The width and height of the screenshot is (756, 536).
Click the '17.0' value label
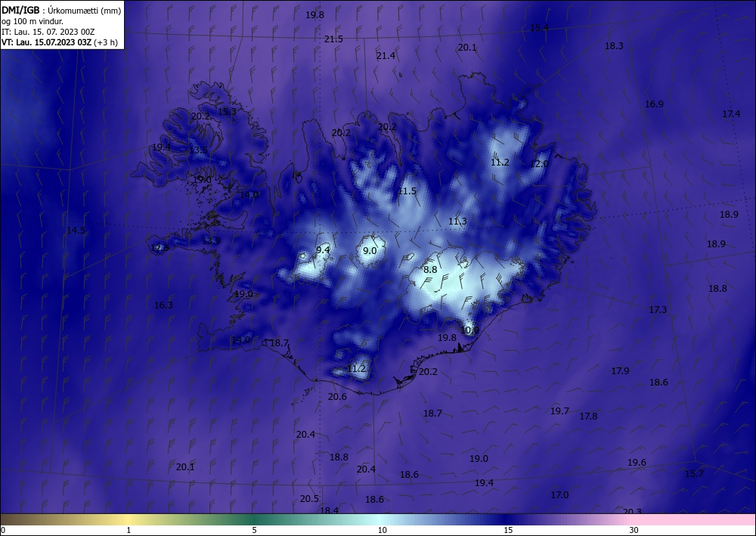[x=559, y=495]
